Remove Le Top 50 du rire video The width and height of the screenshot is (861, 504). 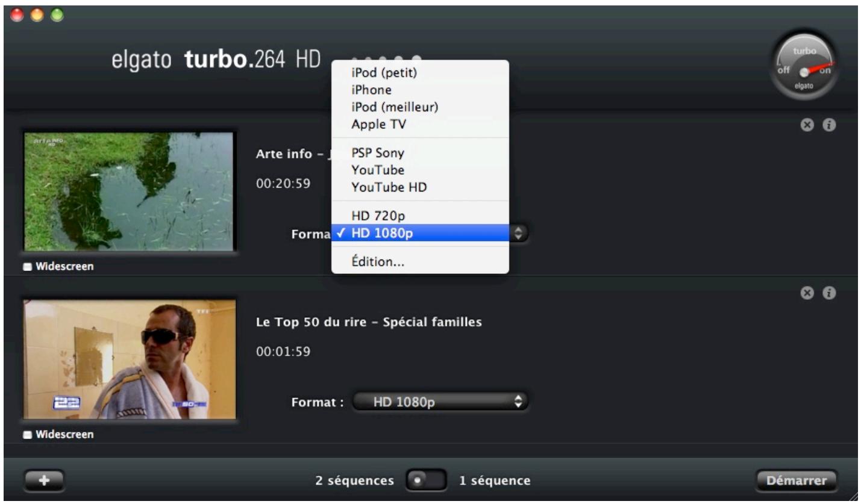click(806, 293)
